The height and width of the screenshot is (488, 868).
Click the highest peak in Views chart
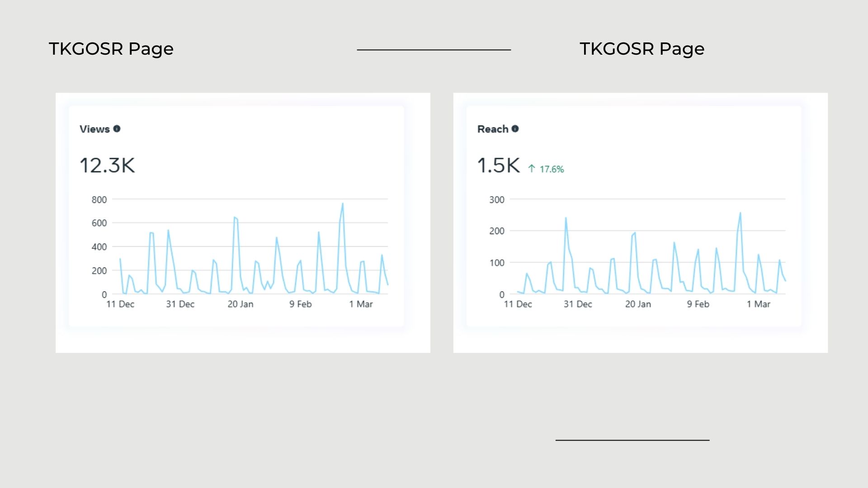(x=343, y=204)
